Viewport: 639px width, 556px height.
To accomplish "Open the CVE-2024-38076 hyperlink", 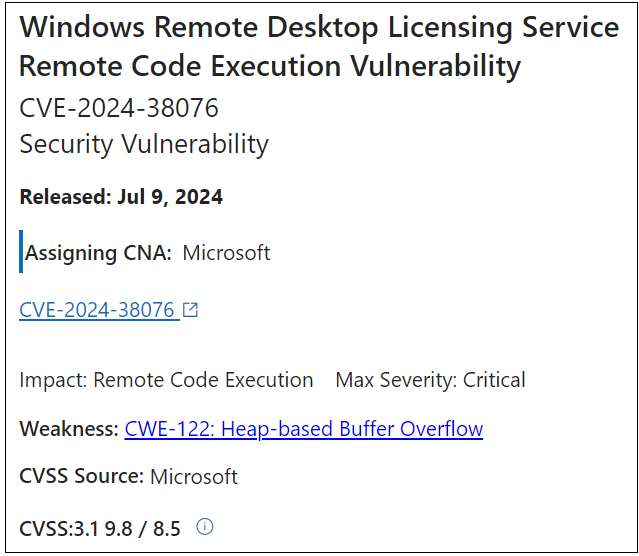I will pyautogui.click(x=97, y=310).
